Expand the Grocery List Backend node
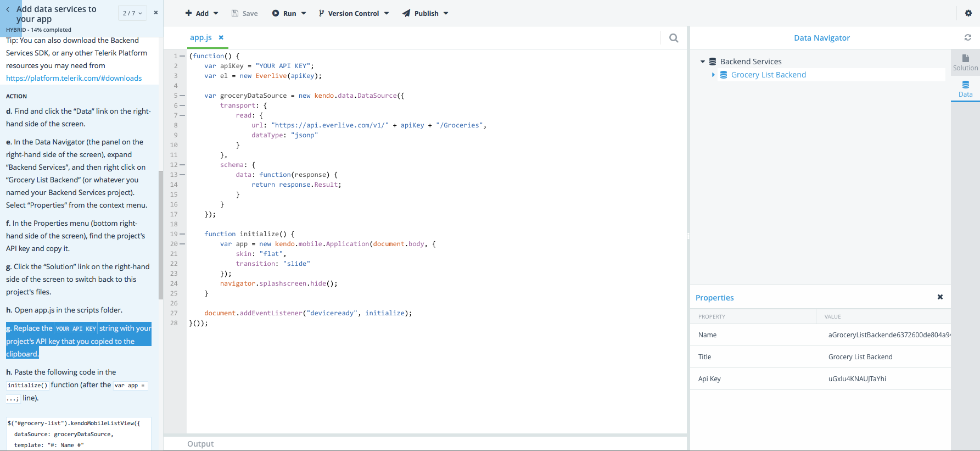The height and width of the screenshot is (451, 980). click(713, 75)
